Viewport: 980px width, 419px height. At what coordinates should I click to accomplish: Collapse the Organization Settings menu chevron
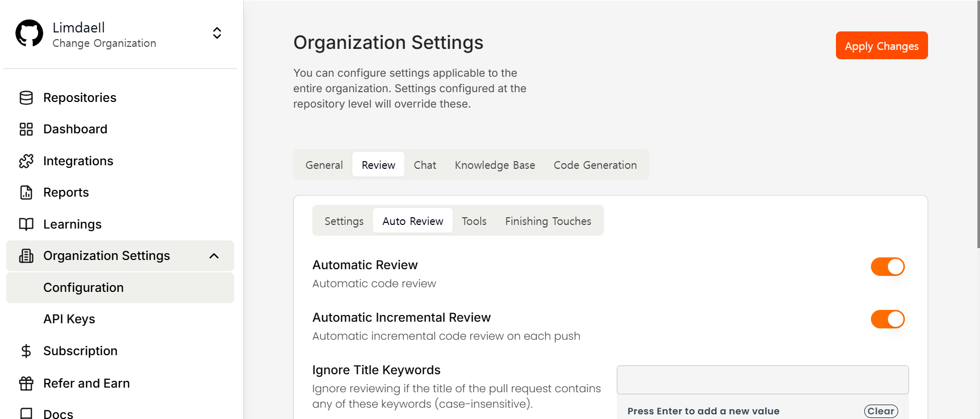tap(214, 256)
